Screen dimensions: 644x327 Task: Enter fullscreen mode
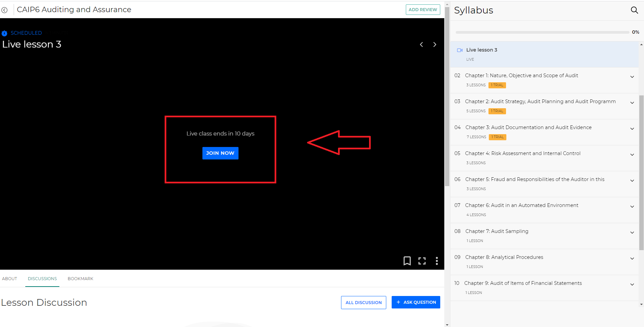coord(422,261)
